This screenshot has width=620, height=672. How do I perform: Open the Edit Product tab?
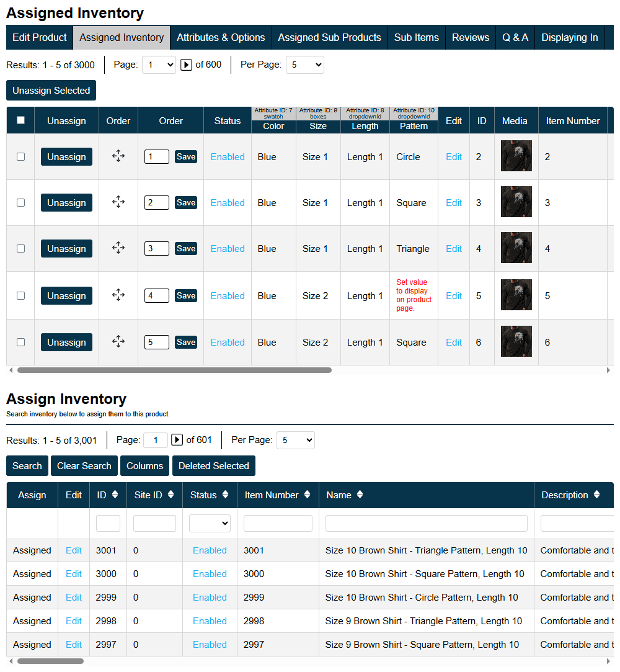[x=40, y=37]
